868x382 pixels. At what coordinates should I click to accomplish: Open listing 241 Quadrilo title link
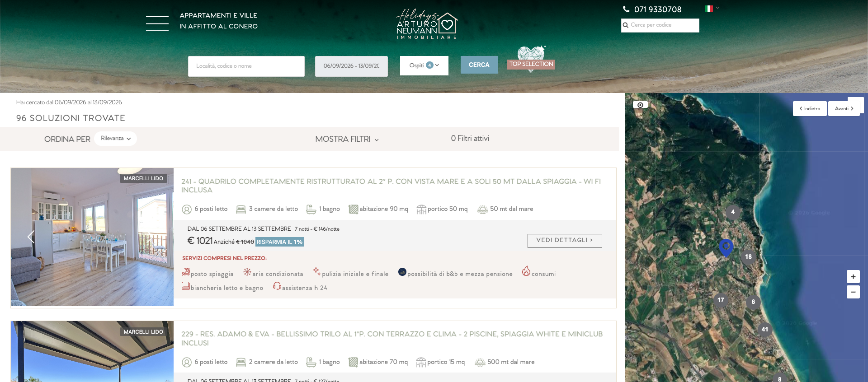(x=391, y=186)
